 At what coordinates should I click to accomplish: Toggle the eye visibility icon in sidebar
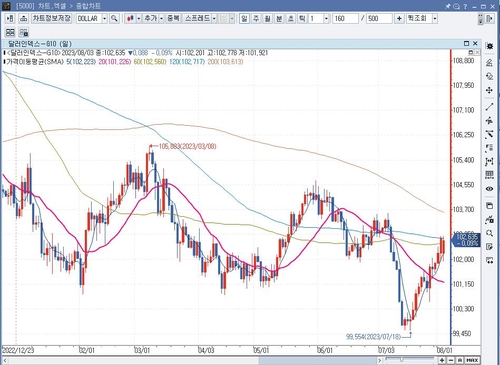tap(490, 189)
